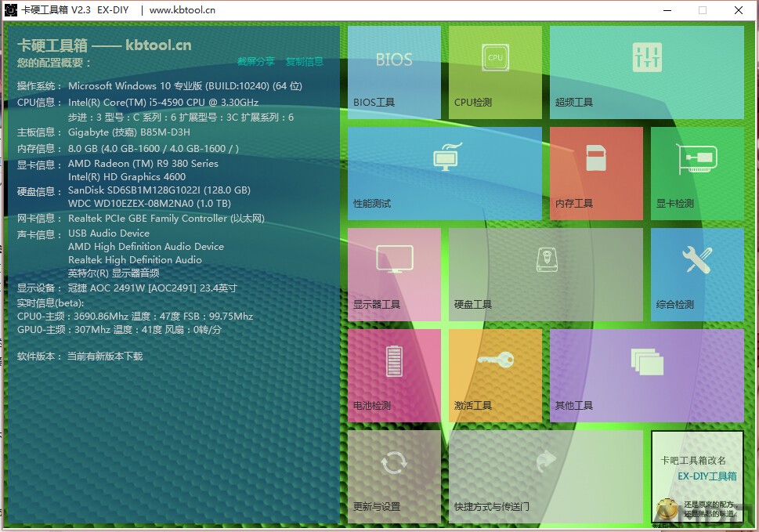Screen dimensions: 759x532
Task: Click the 您的配置概要 subtitle
Action: click(x=54, y=63)
